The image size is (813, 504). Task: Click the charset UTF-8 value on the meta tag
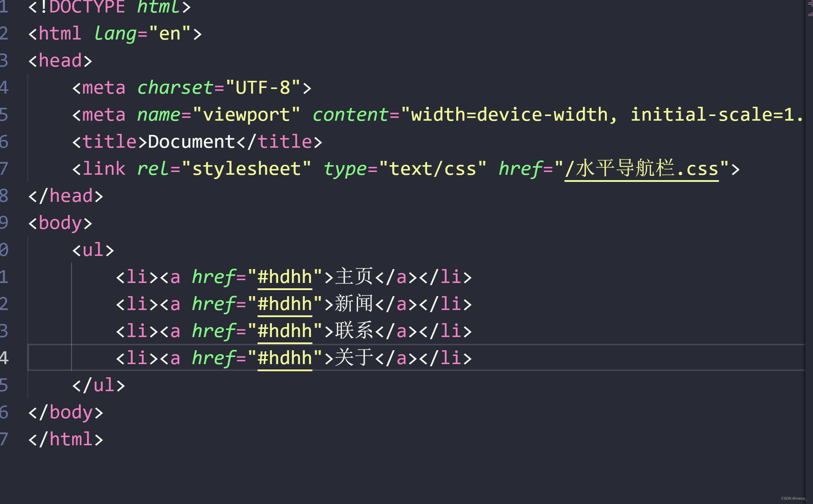click(x=263, y=87)
